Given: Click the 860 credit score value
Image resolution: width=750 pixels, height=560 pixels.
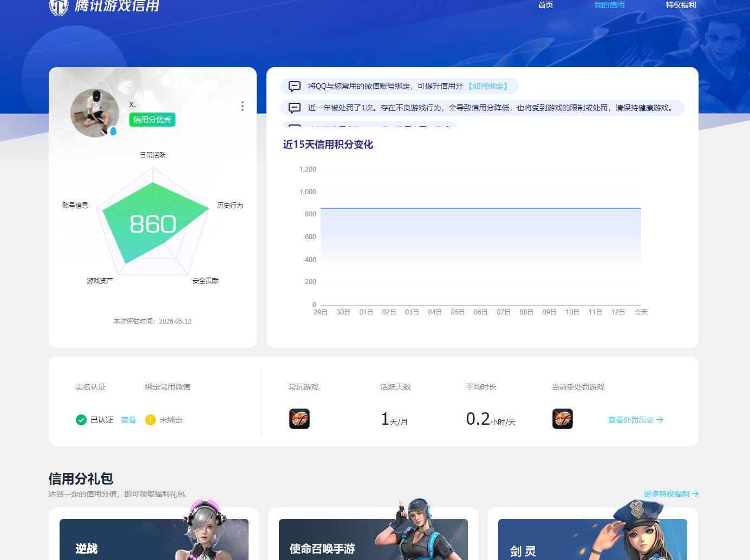Looking at the screenshot, I should (153, 224).
